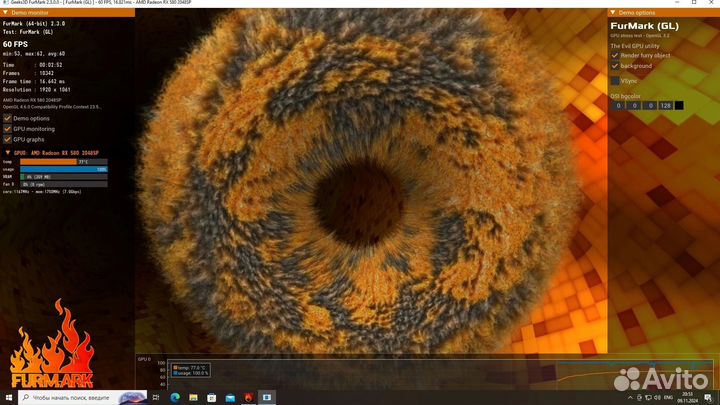Click the 'Resolution : 1920 x 1061' line
The height and width of the screenshot is (405, 720).
coord(36,90)
